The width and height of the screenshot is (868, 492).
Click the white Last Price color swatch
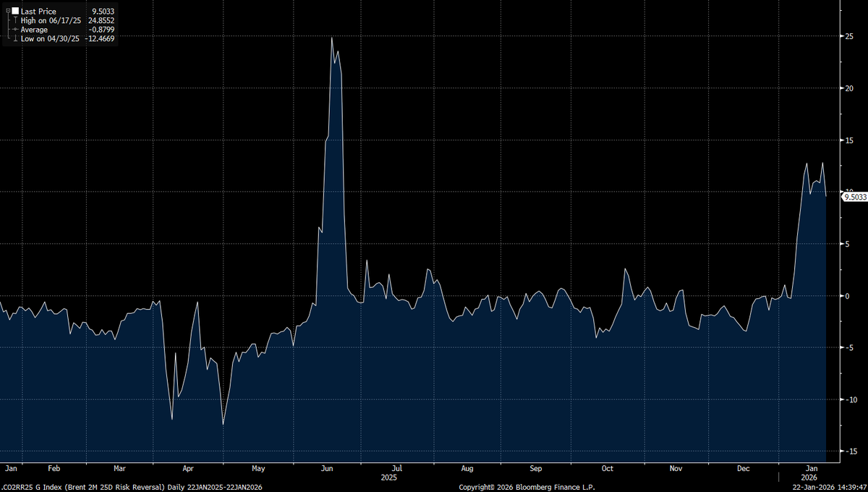coord(15,11)
